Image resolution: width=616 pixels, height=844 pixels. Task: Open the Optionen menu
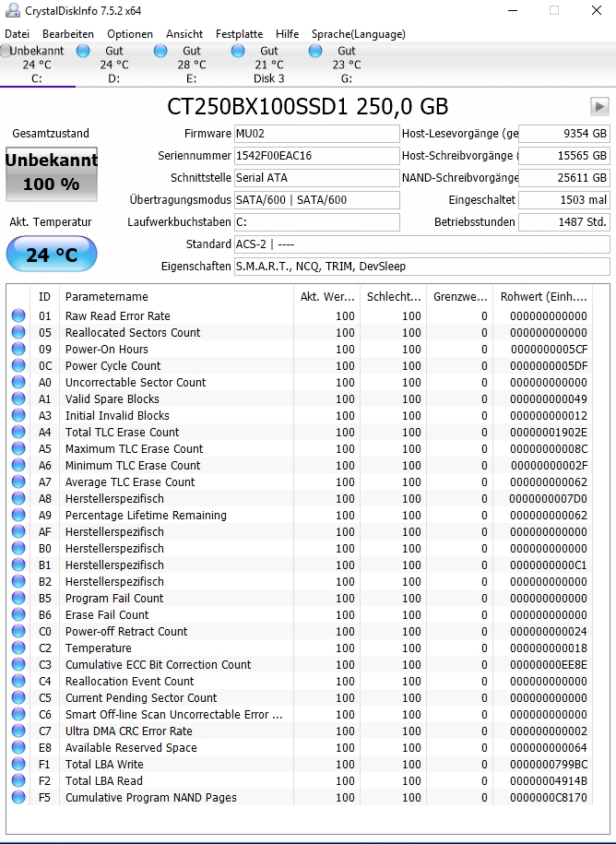click(130, 34)
